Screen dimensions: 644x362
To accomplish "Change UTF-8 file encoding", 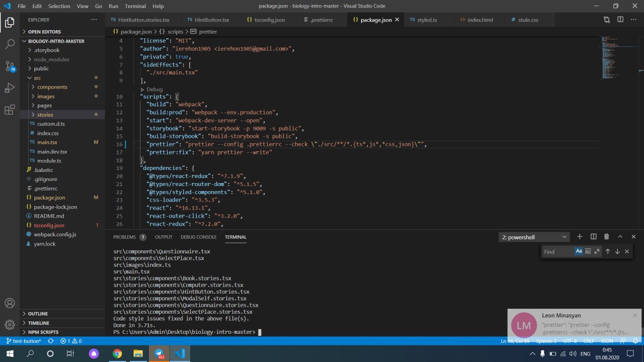I will pos(570,341).
